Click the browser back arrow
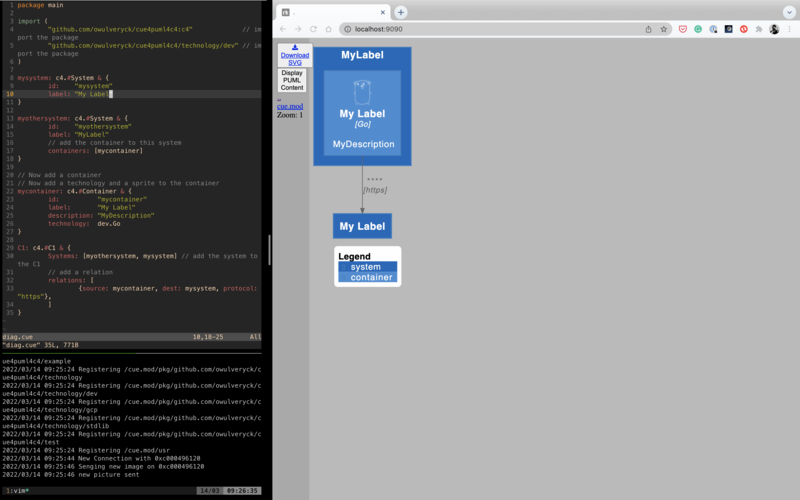 tap(283, 29)
